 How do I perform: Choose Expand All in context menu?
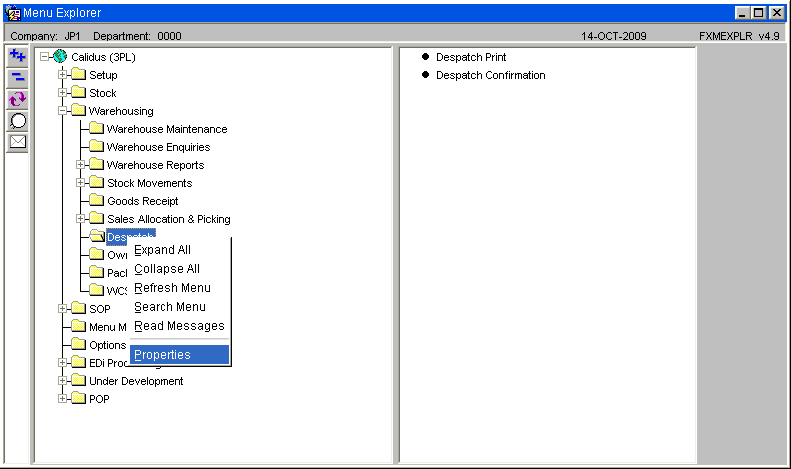[179, 250]
